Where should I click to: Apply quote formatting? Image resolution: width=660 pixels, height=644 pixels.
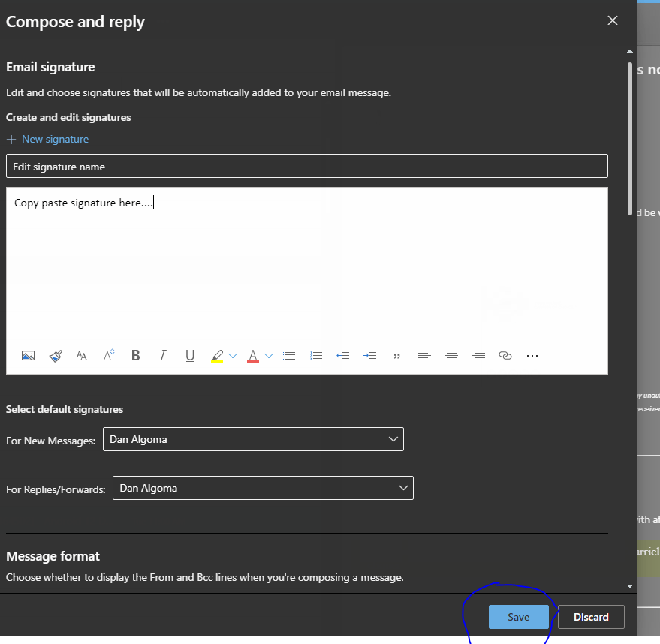(396, 356)
